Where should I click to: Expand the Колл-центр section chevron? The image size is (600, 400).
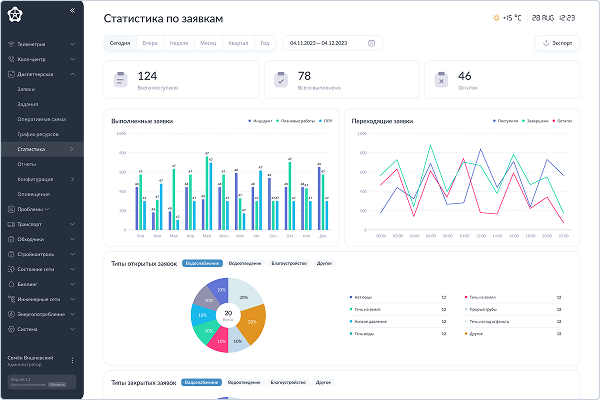pos(72,59)
